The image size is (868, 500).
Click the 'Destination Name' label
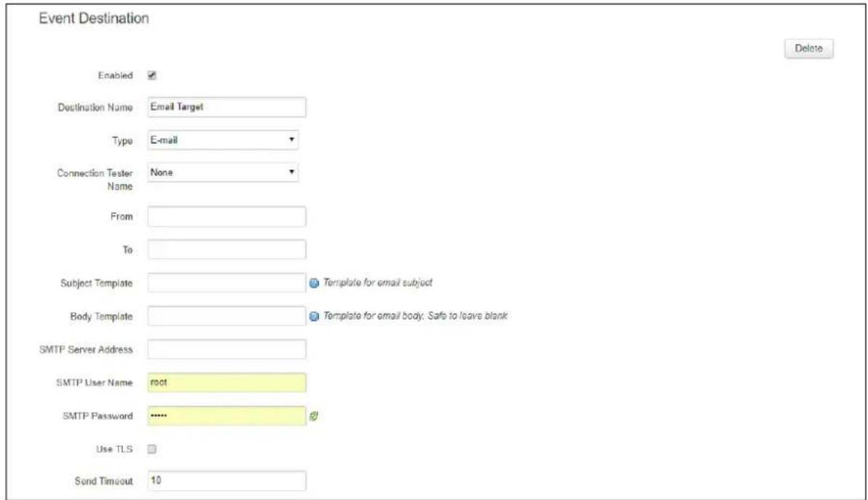(95, 108)
